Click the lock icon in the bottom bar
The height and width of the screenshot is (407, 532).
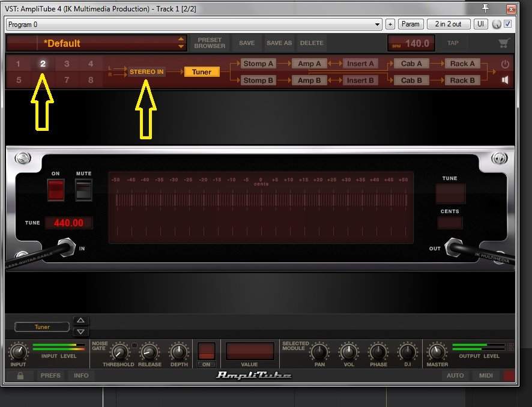(x=20, y=375)
